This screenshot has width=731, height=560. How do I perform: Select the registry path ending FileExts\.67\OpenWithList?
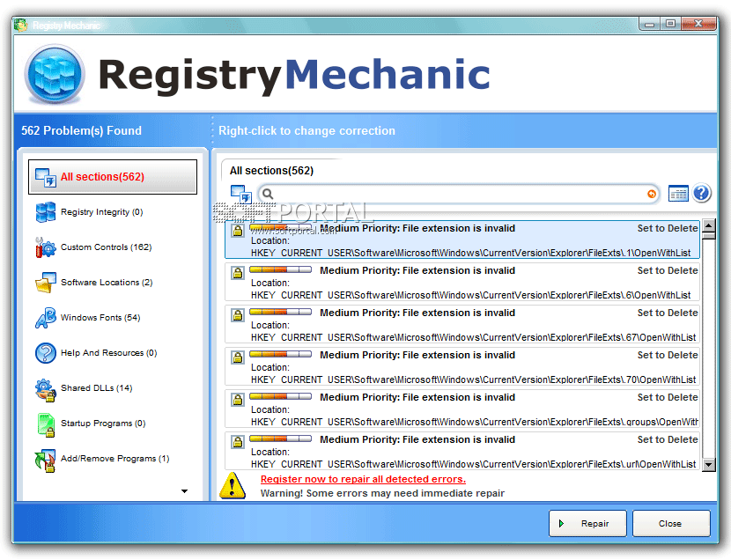click(473, 337)
